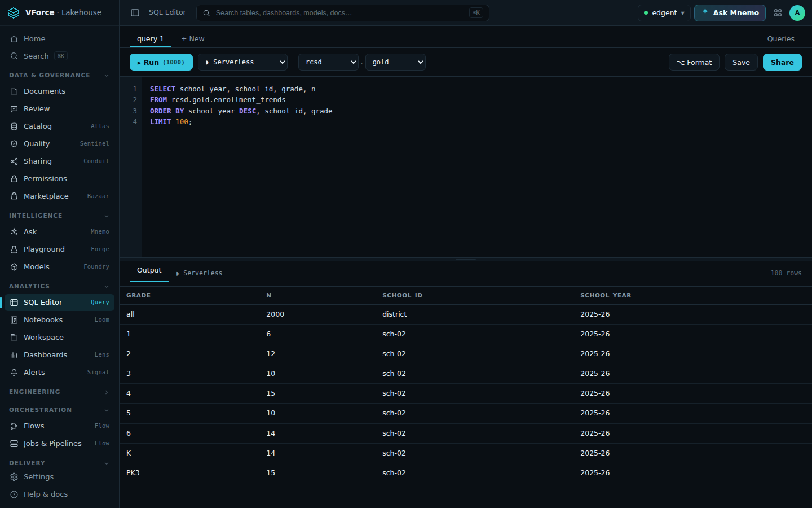Viewport: 812px width, 508px height.
Task: Select the Output tab
Action: 149,270
